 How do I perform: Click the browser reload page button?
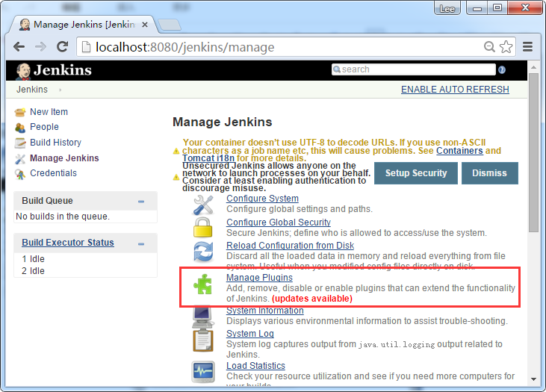(63, 47)
